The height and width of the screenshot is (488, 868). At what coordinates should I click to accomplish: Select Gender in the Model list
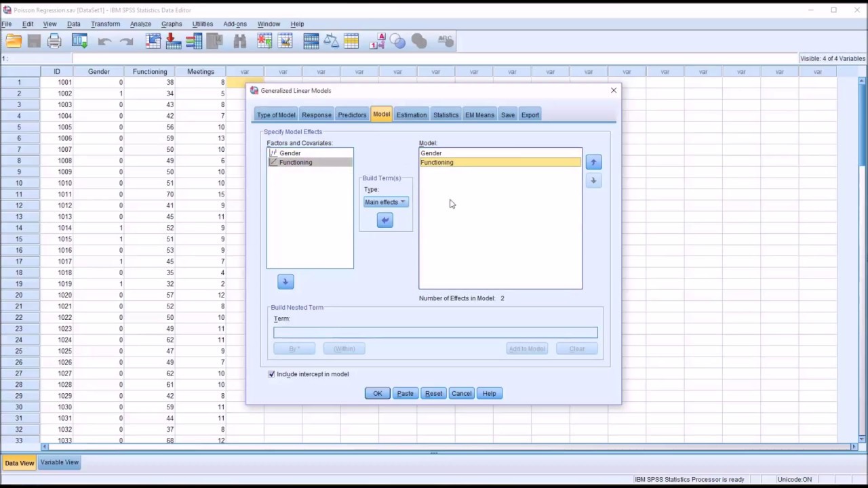tap(500, 153)
